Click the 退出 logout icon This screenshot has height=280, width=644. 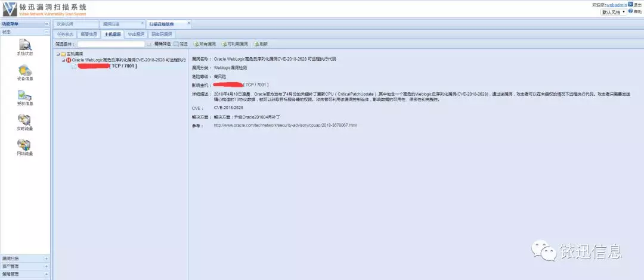pyautogui.click(x=630, y=4)
